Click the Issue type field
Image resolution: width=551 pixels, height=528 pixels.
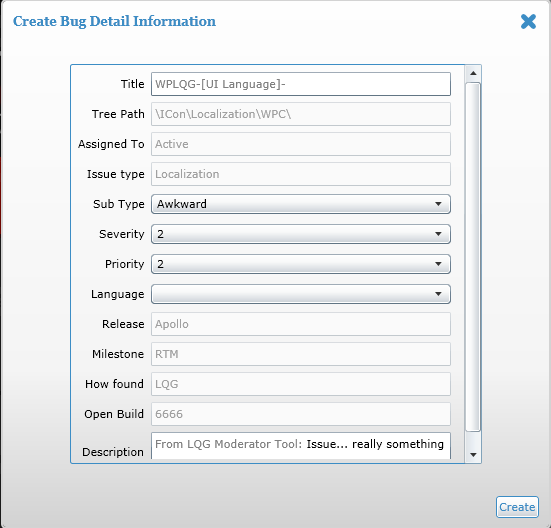point(301,174)
